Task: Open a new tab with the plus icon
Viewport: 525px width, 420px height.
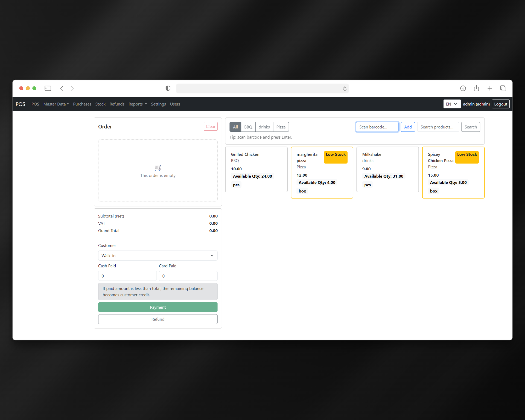Action: coord(490,88)
